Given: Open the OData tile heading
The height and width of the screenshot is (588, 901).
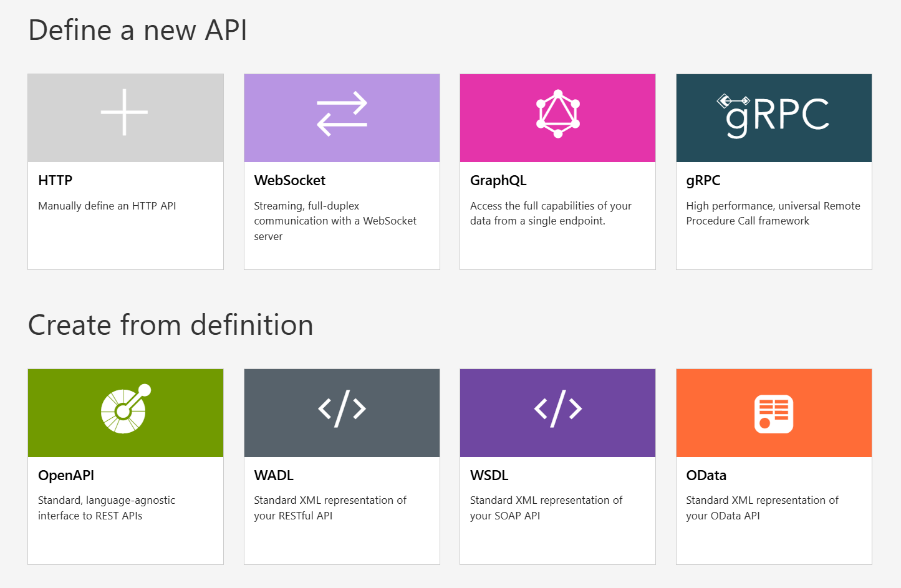Looking at the screenshot, I should coord(706,476).
